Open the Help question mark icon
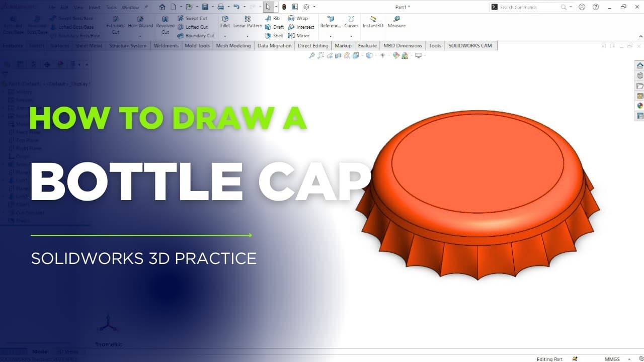The width and height of the screenshot is (644, 362). (x=596, y=7)
